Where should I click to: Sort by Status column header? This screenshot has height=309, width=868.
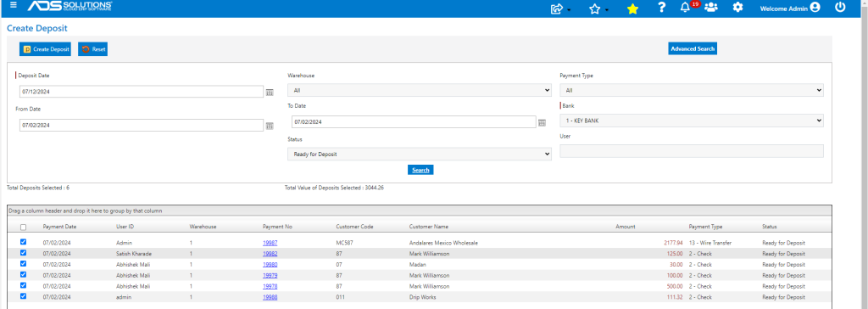[770, 227]
